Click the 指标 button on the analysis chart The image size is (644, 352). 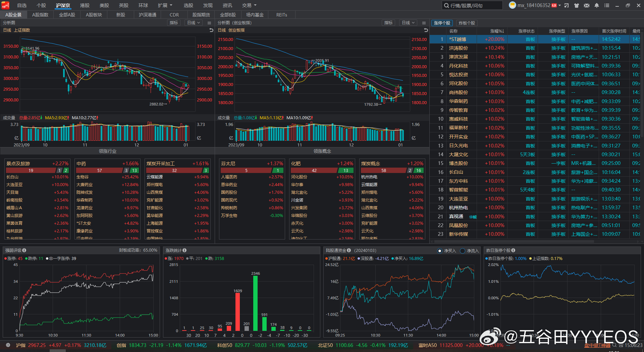(x=173, y=23)
